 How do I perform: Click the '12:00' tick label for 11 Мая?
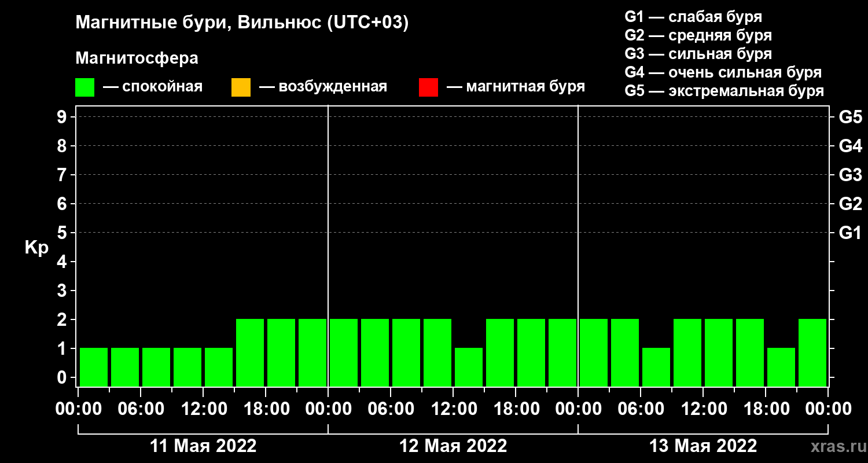click(203, 409)
